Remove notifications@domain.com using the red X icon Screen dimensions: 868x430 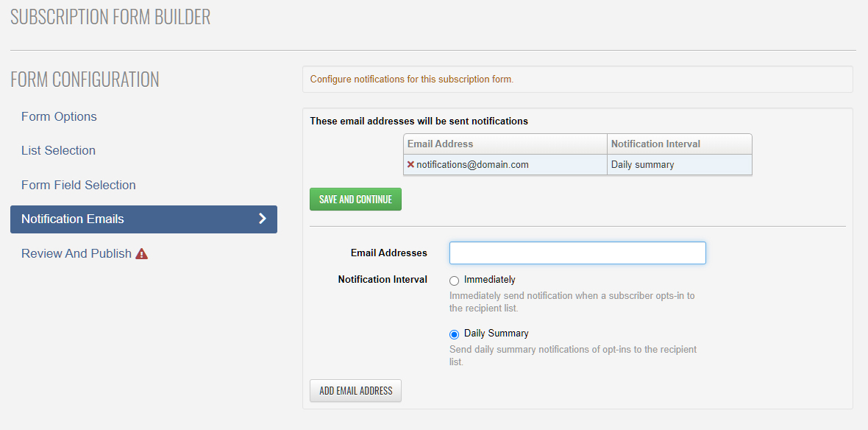(410, 165)
